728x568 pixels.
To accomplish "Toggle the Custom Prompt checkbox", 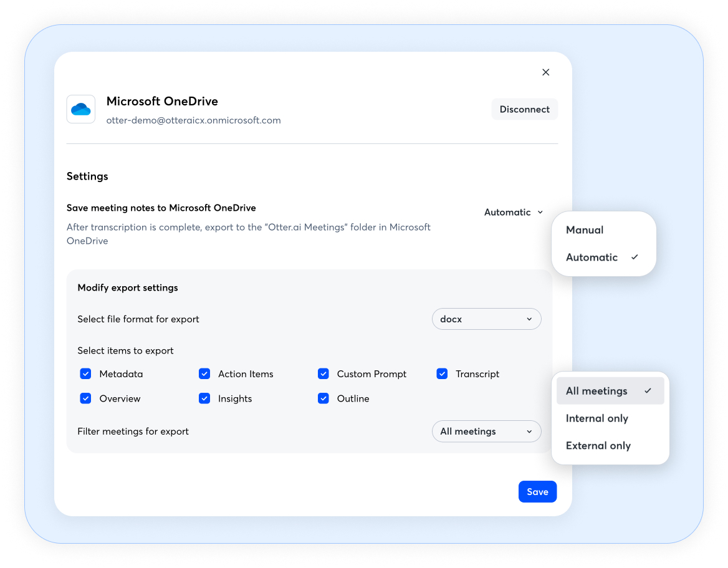I will pyautogui.click(x=323, y=374).
